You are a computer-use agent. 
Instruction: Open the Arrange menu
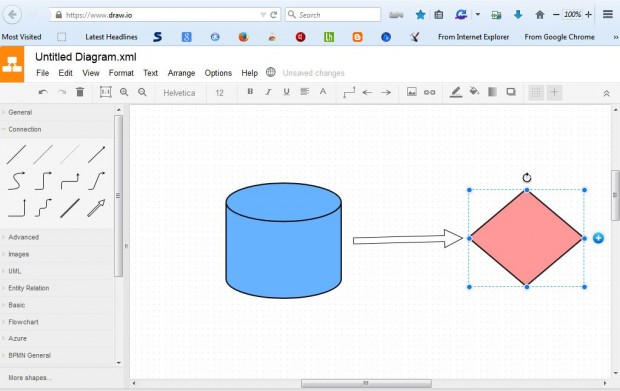pos(181,73)
